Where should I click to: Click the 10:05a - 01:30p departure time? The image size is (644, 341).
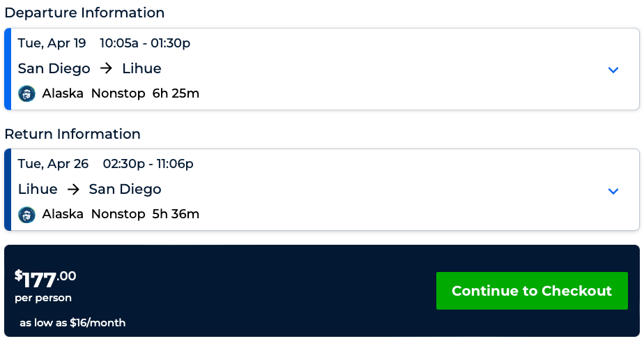point(145,43)
